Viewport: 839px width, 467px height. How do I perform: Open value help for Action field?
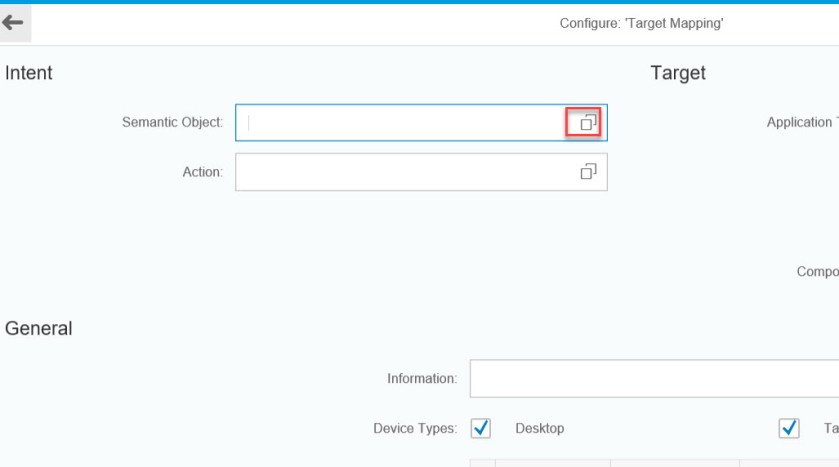tap(588, 172)
